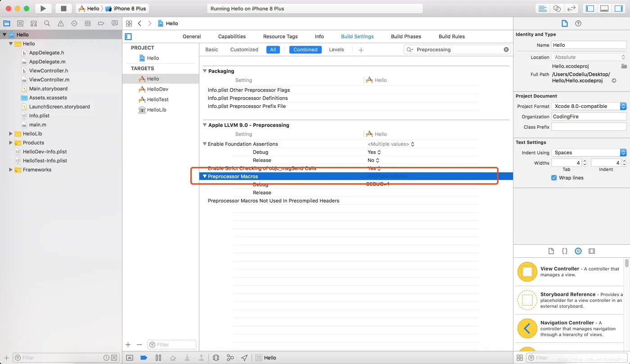
Task: Switch to Levels view
Action: [x=336, y=49]
